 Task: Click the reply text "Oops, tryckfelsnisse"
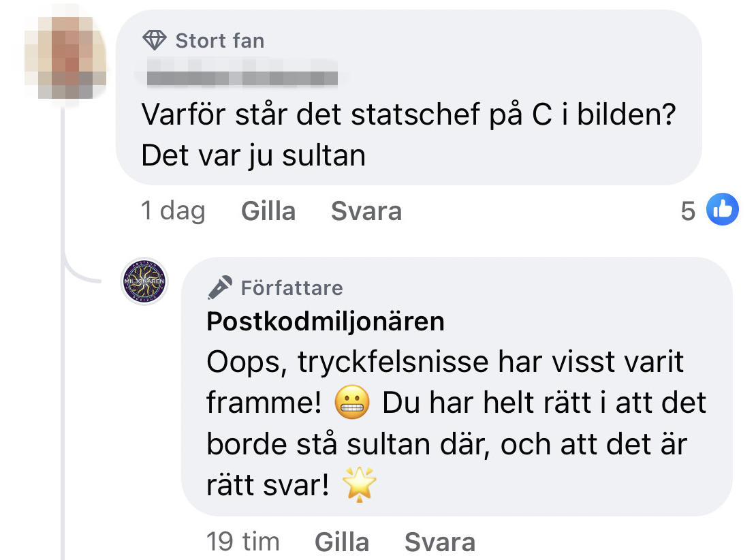(444, 363)
